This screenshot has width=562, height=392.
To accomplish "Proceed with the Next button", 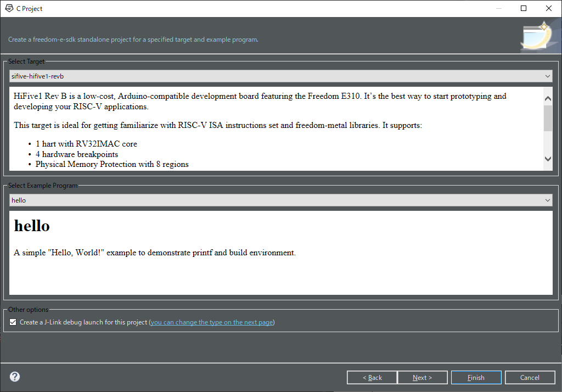I will [422, 377].
